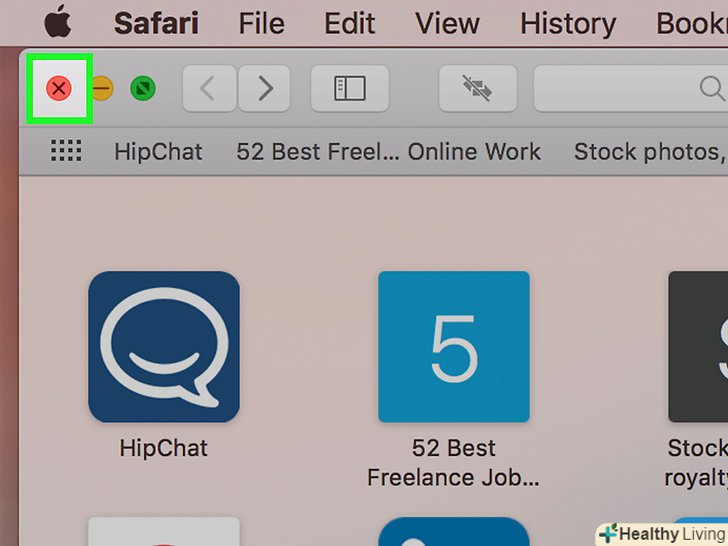
Task: Open the History menu
Action: 568,23
